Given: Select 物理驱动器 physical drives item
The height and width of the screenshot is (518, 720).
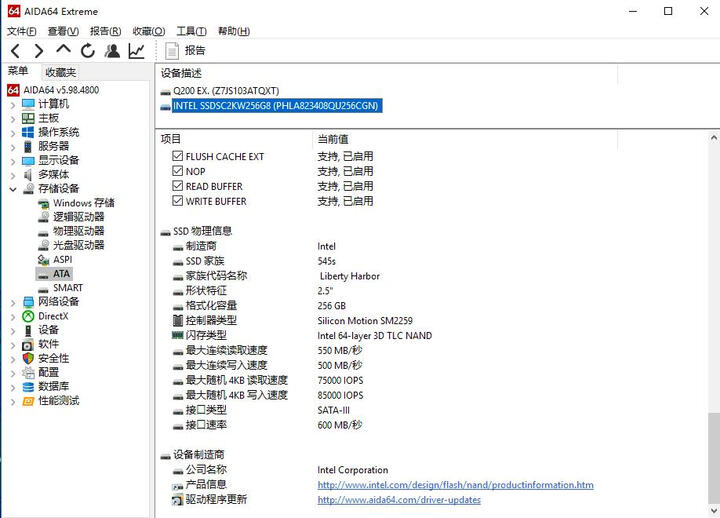Looking at the screenshot, I should 78,231.
